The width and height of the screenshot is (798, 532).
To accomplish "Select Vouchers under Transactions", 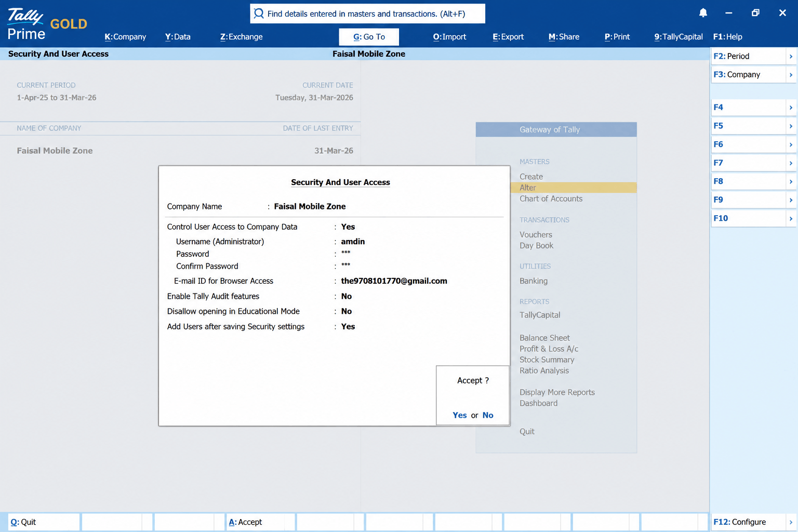I will 536,235.
